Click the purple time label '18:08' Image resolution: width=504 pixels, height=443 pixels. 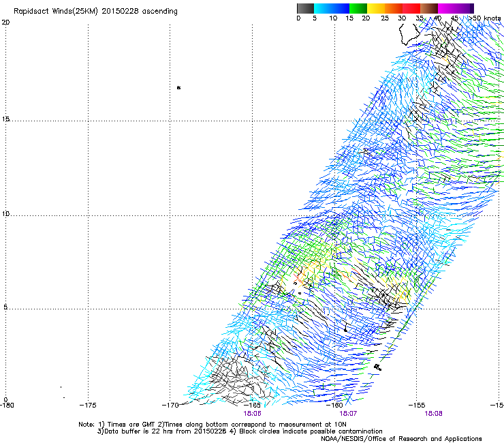433,414
